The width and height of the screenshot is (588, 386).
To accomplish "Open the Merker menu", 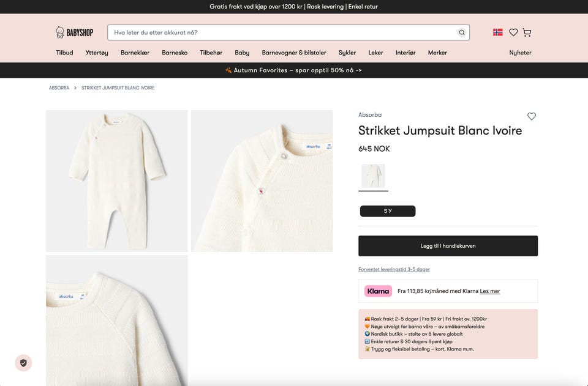I will point(437,53).
